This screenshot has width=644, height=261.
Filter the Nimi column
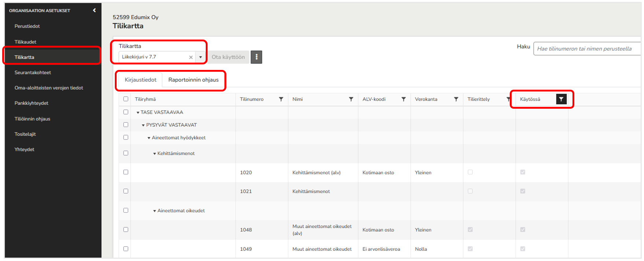click(x=351, y=99)
